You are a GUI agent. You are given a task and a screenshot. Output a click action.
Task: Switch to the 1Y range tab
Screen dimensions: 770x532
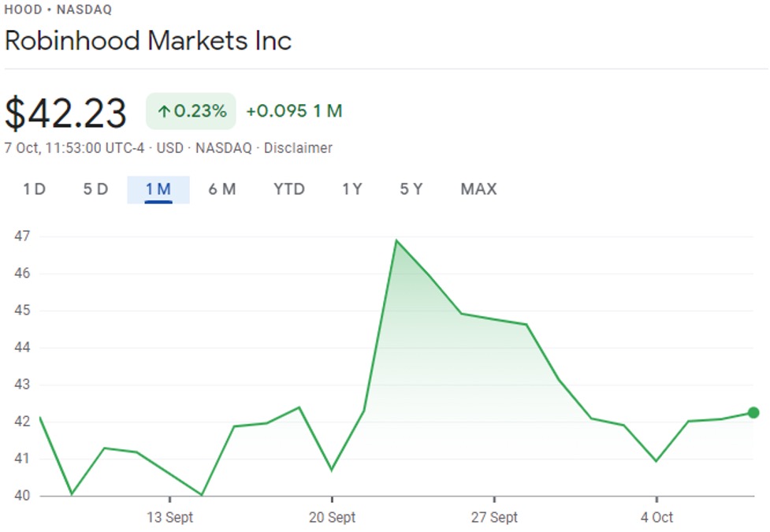click(x=352, y=189)
